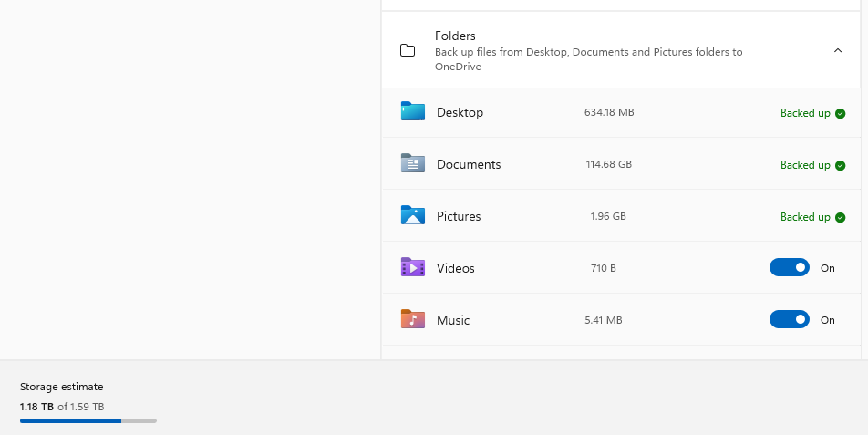
Task: Click the Desktop folder icon
Action: tap(413, 111)
